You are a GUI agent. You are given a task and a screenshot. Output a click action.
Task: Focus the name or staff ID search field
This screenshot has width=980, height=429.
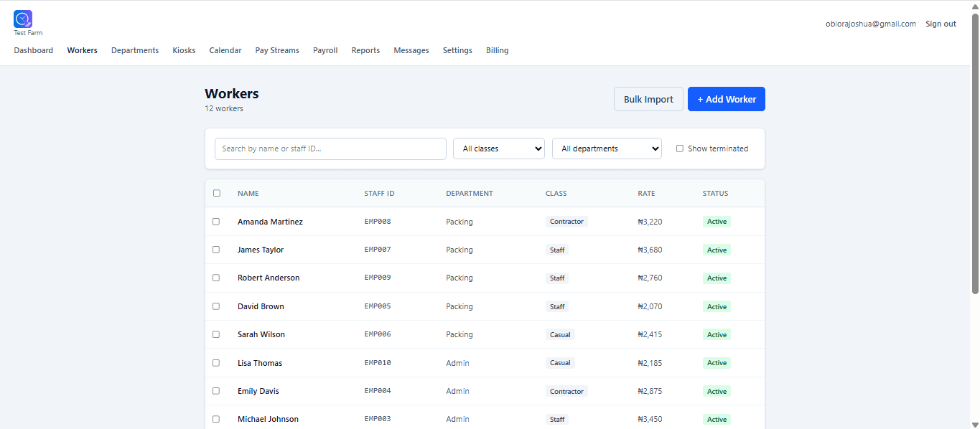click(x=330, y=148)
